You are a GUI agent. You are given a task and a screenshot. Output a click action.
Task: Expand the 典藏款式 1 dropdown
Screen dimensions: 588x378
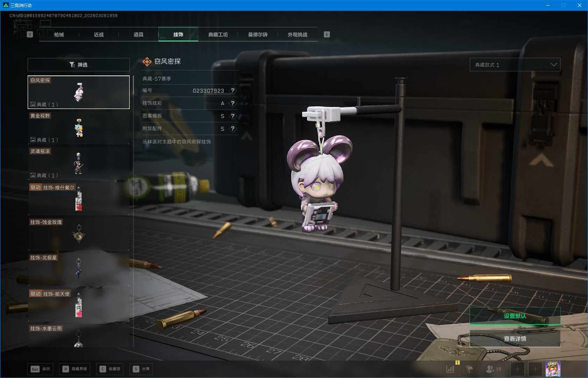point(515,65)
